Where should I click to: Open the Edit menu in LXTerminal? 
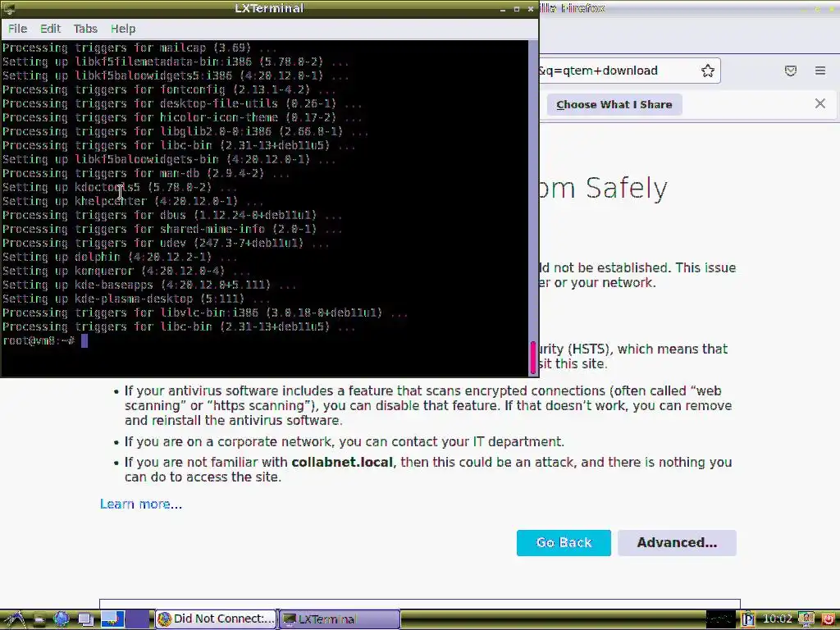click(50, 29)
